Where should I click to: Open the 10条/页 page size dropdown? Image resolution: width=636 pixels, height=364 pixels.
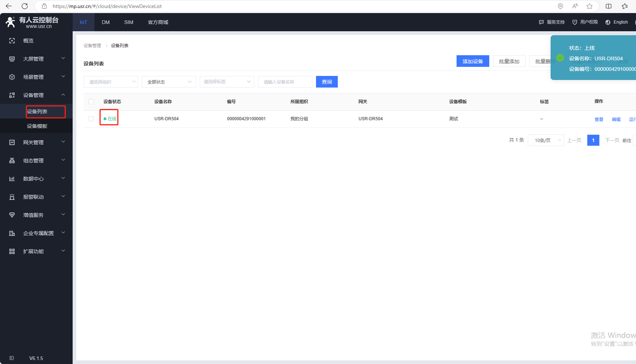click(x=546, y=140)
